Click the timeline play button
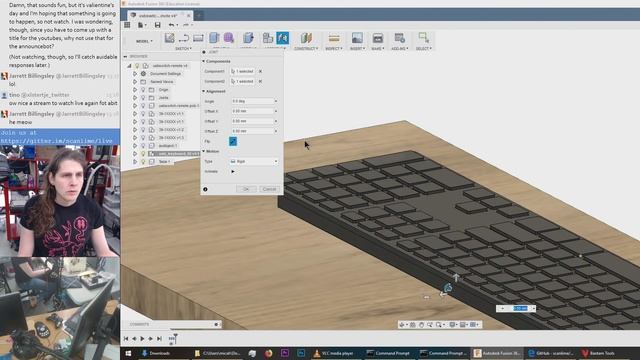Image resolution: width=640 pixels, height=360 pixels. click(142, 339)
